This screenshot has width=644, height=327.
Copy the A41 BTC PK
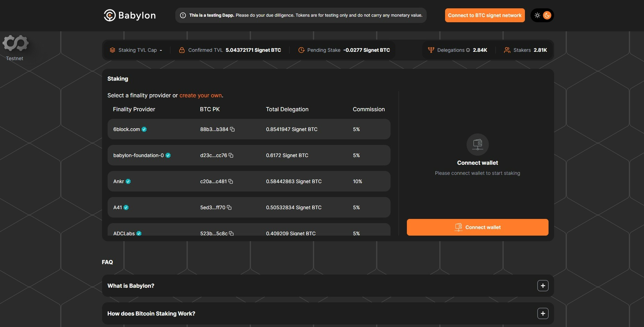click(229, 207)
